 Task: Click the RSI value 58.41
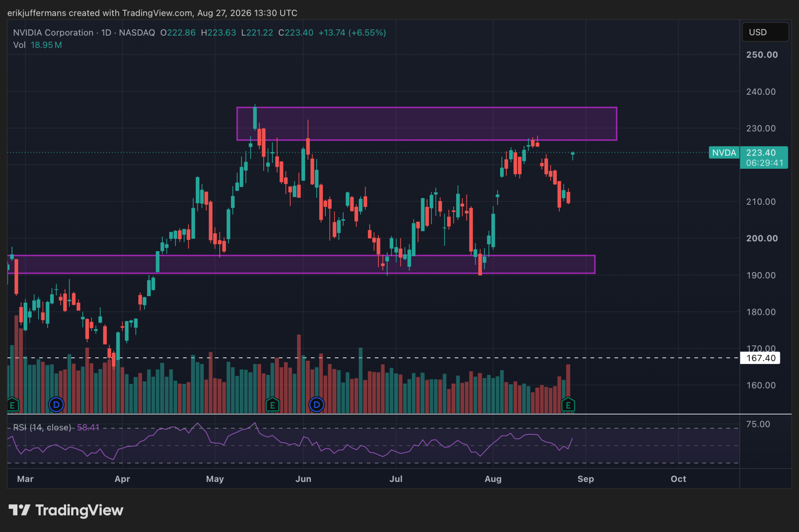(88, 427)
